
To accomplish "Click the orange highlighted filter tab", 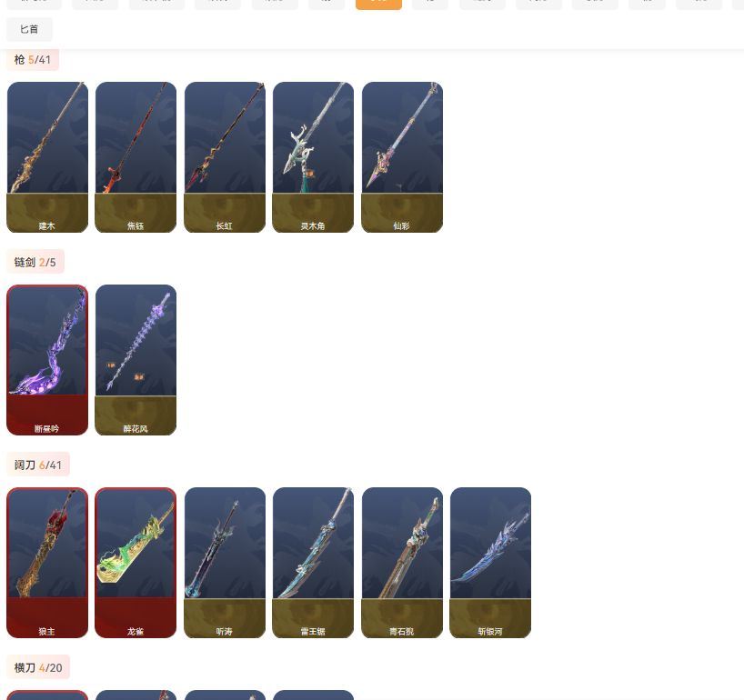I will [x=378, y=5].
